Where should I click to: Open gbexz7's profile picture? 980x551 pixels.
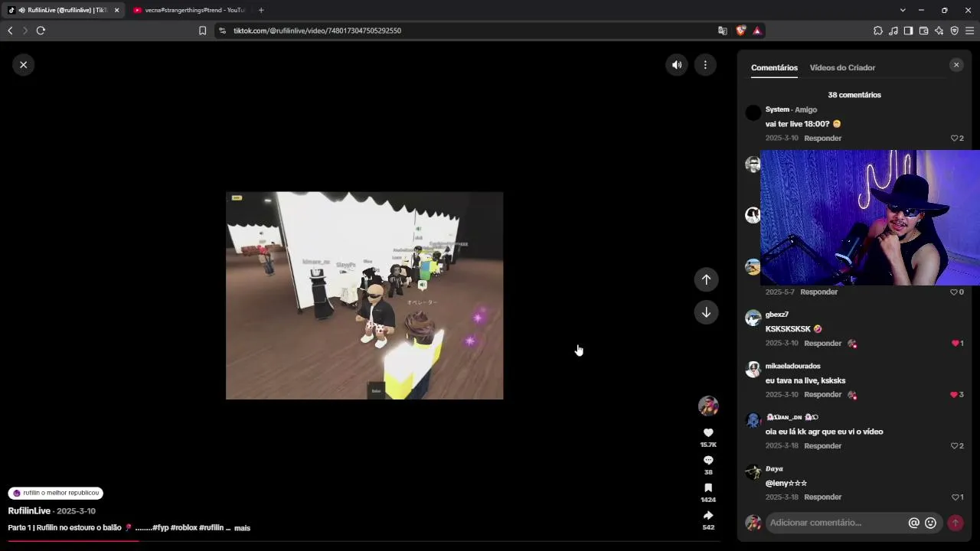click(753, 318)
